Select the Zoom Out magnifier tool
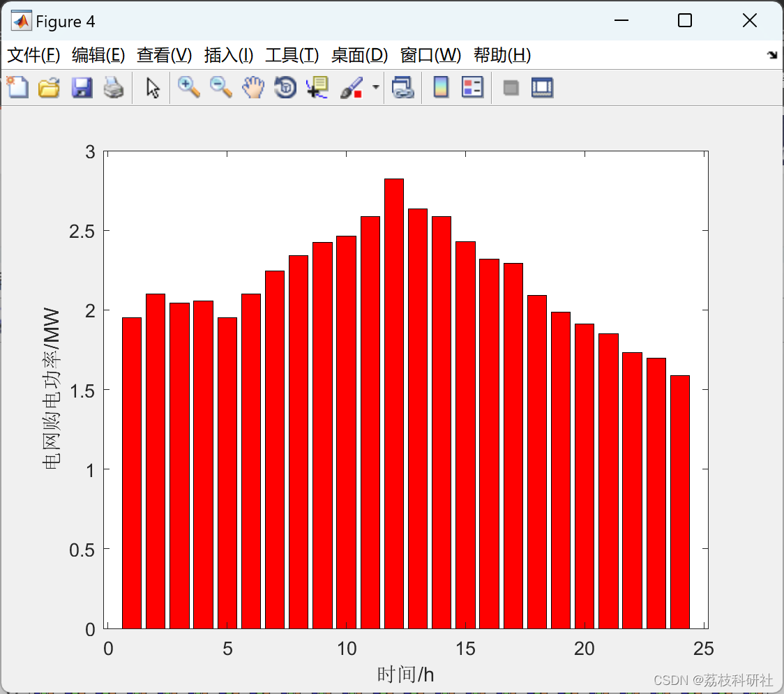Viewport: 784px width, 694px height. coord(220,87)
